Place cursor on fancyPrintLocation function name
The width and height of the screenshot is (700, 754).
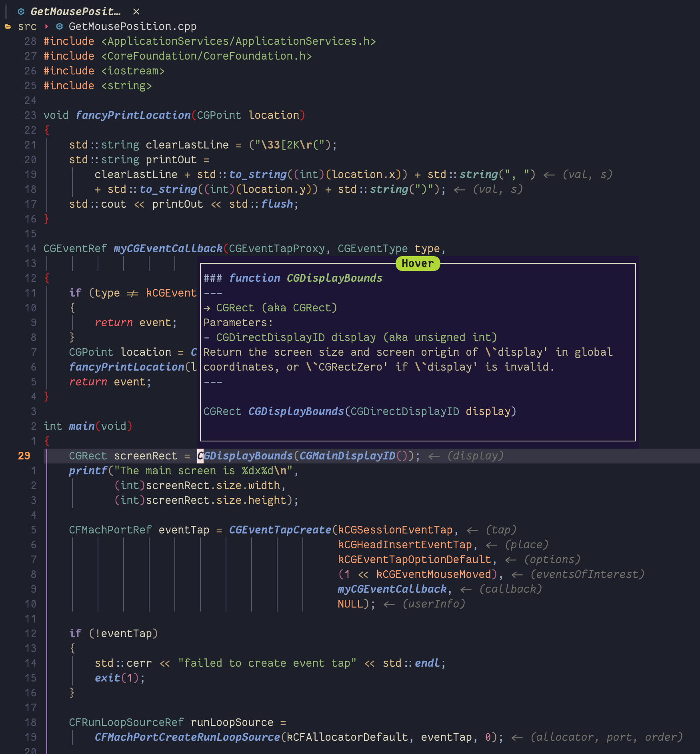[x=132, y=115]
